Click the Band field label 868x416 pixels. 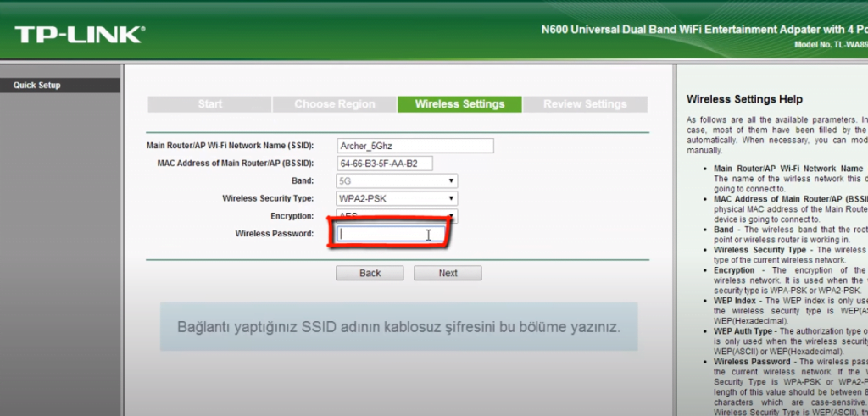click(x=303, y=180)
